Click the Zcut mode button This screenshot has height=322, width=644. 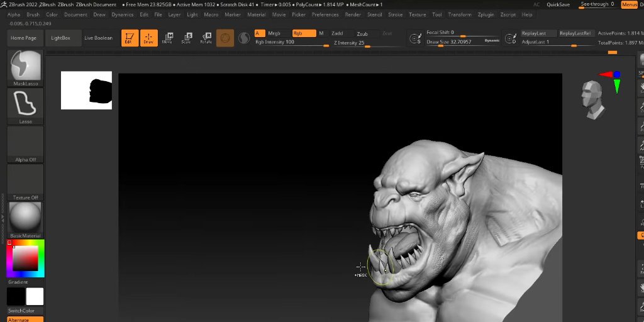point(387,33)
